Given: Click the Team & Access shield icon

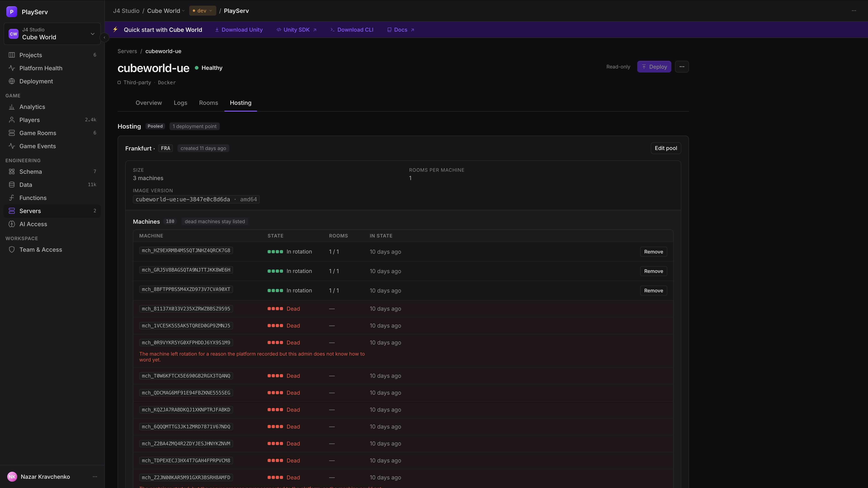Looking at the screenshot, I should [x=12, y=250].
